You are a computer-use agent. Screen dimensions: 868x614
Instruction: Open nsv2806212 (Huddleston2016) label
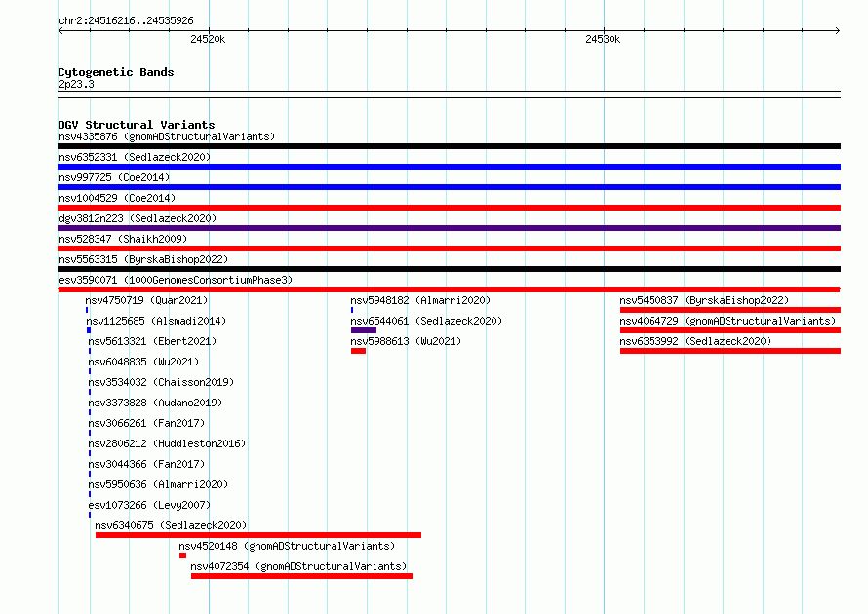[167, 443]
